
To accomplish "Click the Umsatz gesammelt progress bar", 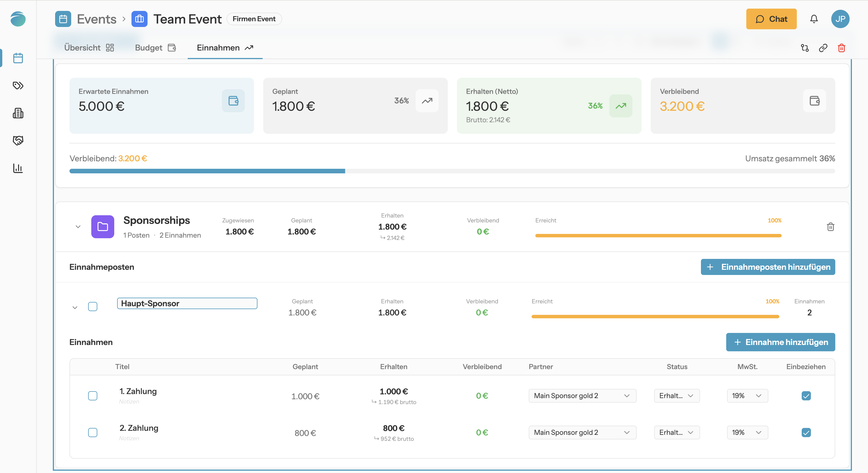I will tap(452, 171).
